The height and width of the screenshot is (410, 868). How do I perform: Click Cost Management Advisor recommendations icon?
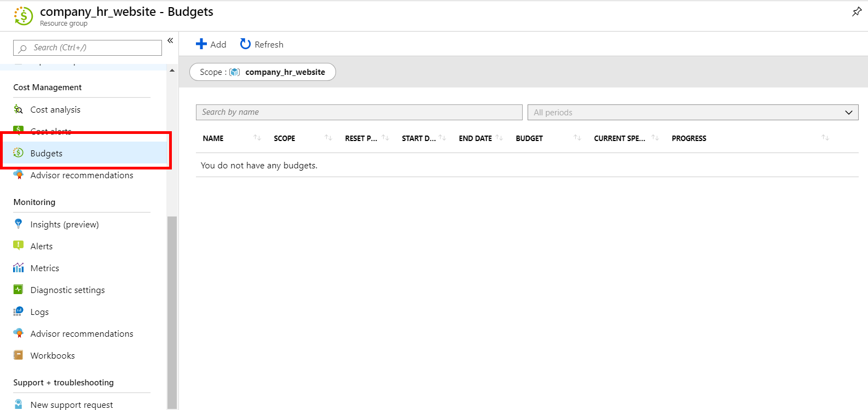(x=19, y=175)
